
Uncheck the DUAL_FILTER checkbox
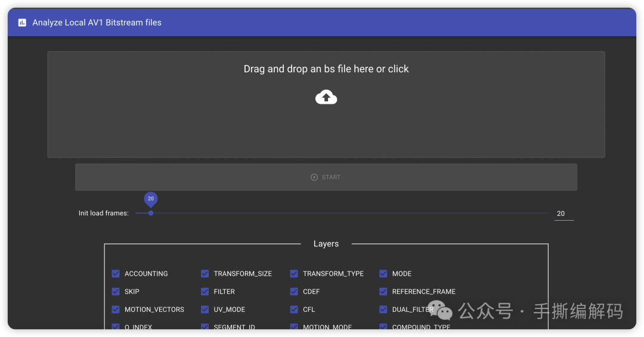pos(383,310)
